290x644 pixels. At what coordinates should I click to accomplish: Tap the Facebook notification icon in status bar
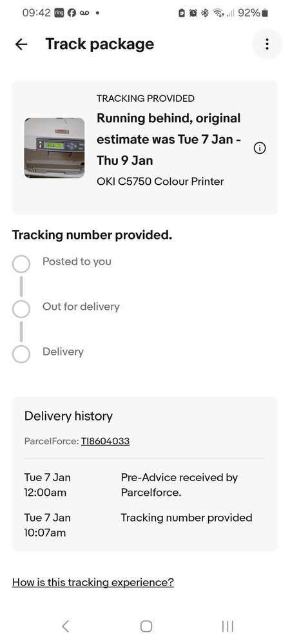click(x=72, y=13)
